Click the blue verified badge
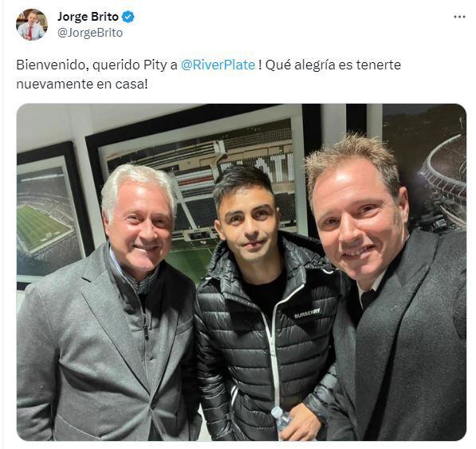Image resolution: width=476 pixels, height=449 pixels. coord(128,17)
